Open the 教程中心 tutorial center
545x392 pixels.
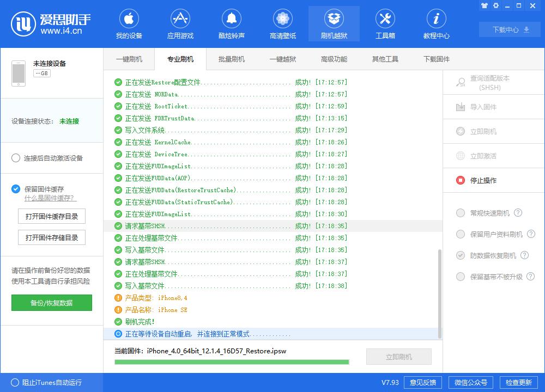click(x=436, y=23)
